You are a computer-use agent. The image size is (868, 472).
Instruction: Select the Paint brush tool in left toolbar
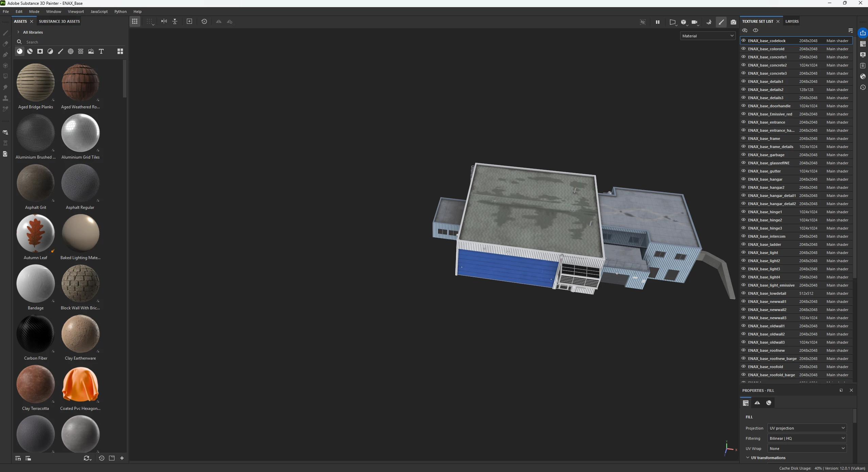coord(5,33)
